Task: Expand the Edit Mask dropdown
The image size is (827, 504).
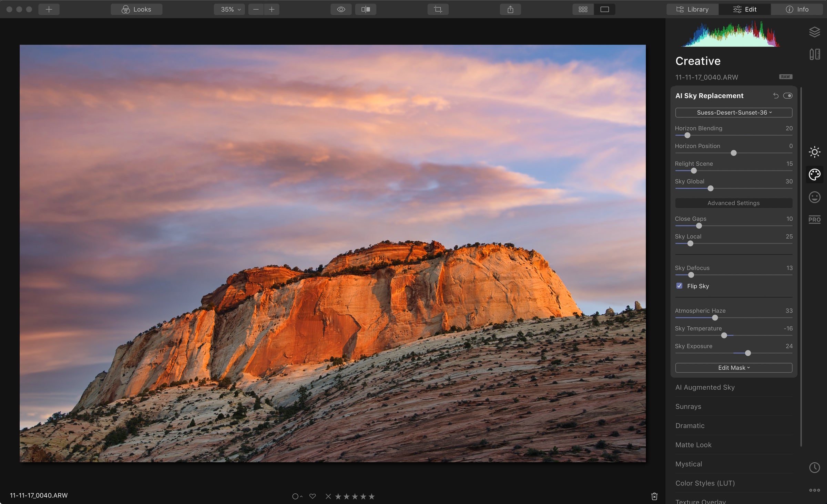Action: tap(734, 368)
